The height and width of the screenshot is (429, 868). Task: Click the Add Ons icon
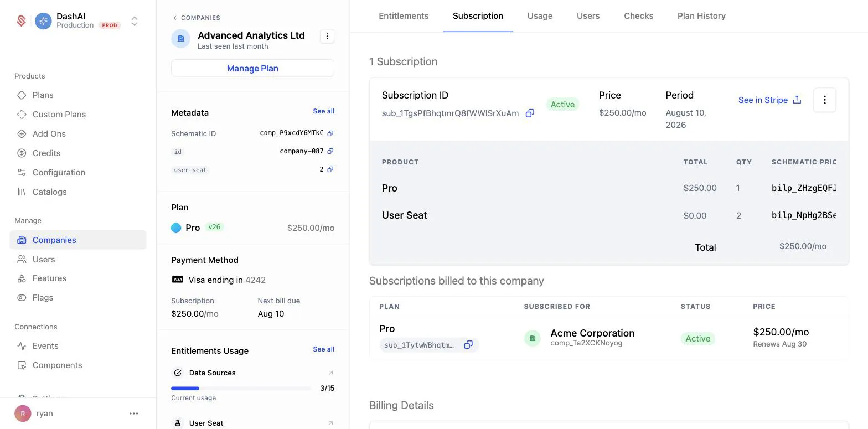(x=22, y=134)
